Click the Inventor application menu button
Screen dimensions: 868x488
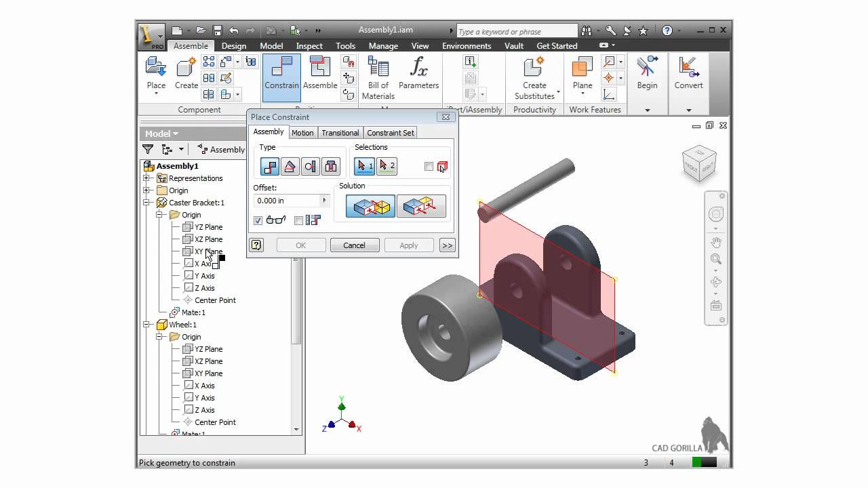point(151,37)
